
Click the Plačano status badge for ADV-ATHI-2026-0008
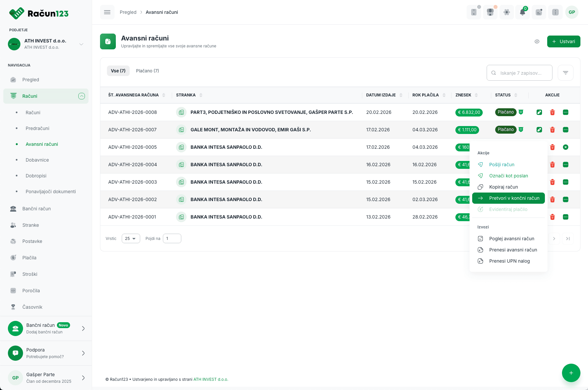coord(506,112)
